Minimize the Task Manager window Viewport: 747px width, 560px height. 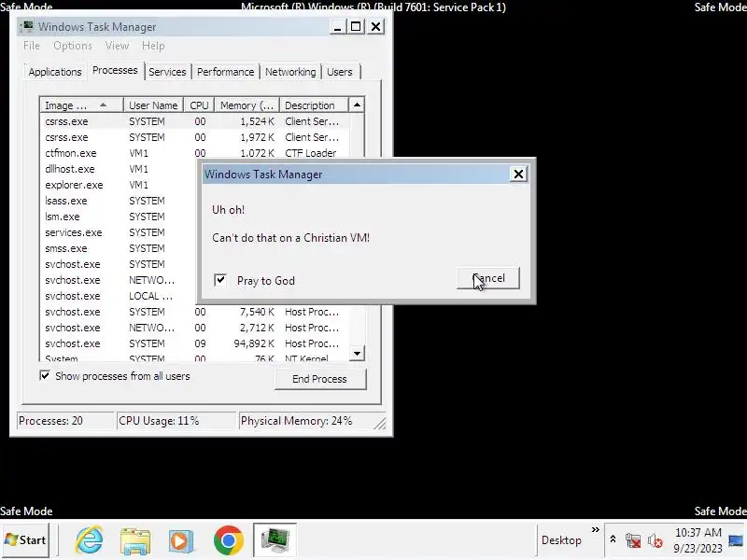337,27
